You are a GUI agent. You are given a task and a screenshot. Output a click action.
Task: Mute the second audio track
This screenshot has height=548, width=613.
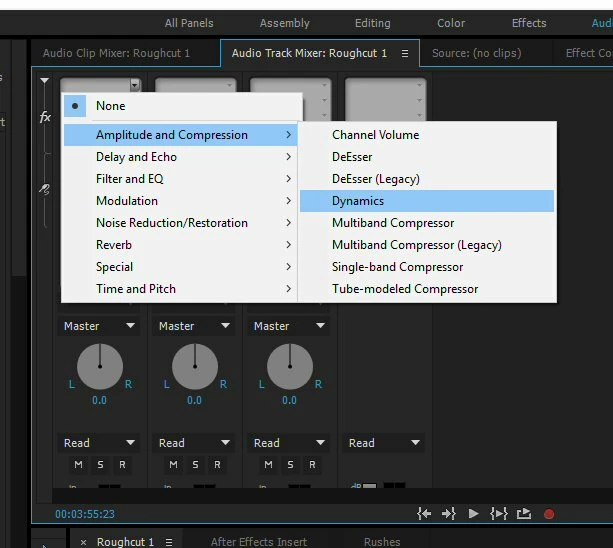click(x=173, y=464)
